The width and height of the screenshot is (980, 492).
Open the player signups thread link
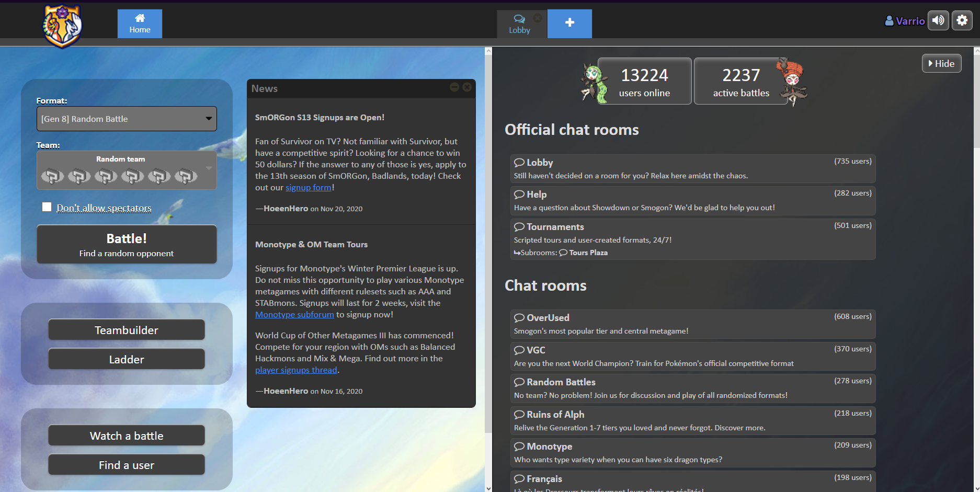(x=296, y=370)
